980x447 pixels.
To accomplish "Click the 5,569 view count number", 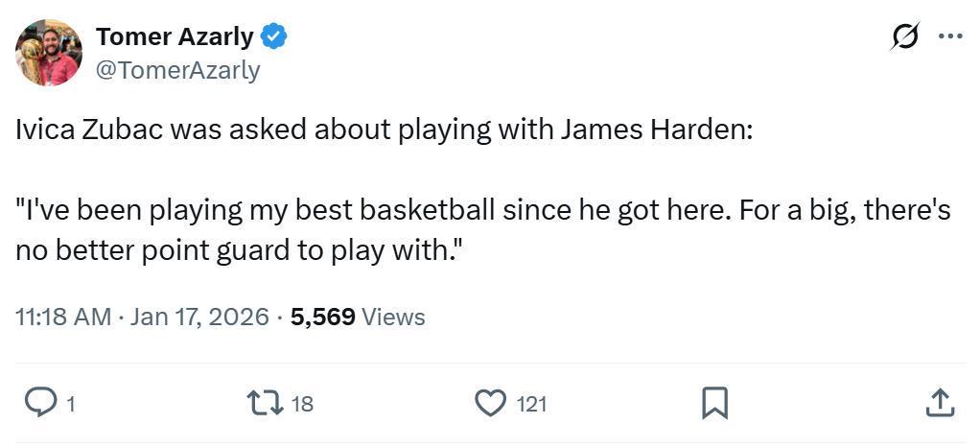I will click(x=323, y=317).
